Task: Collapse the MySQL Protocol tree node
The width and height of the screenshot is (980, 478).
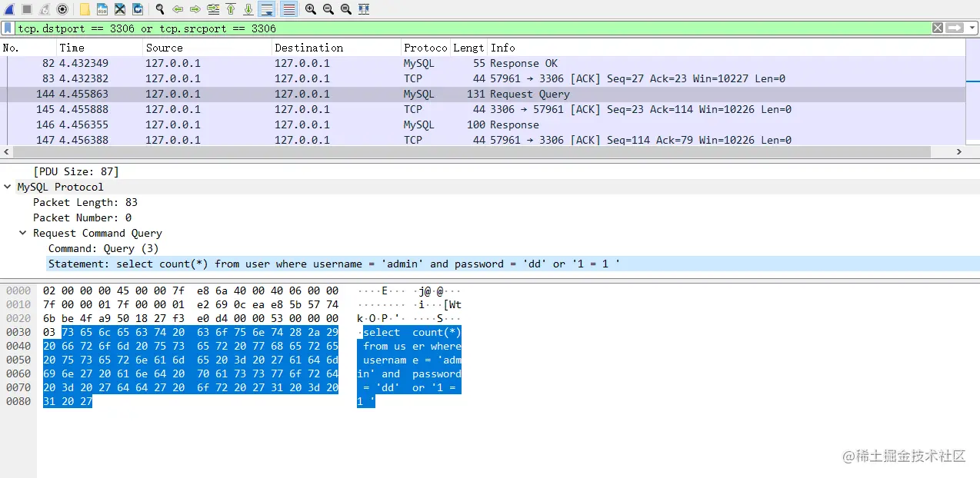Action: pos(8,187)
